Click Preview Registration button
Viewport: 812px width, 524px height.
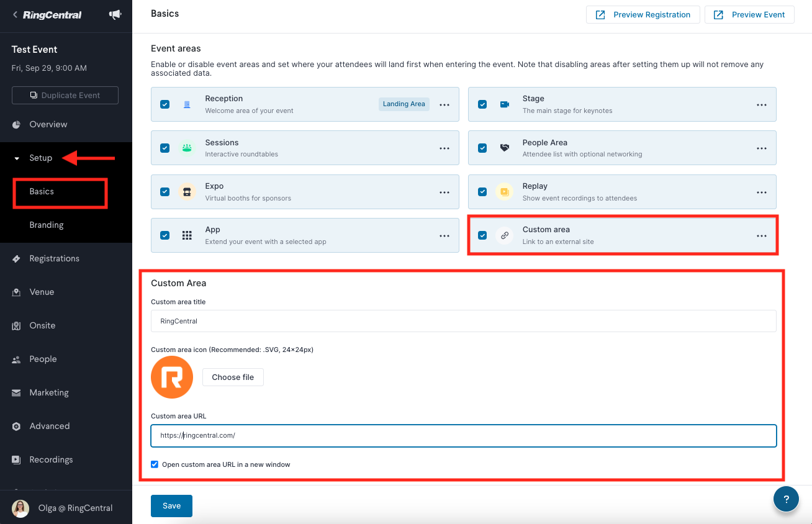point(643,15)
